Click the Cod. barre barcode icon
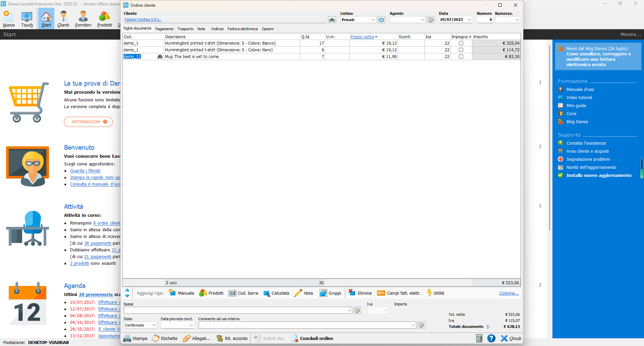 click(232, 293)
